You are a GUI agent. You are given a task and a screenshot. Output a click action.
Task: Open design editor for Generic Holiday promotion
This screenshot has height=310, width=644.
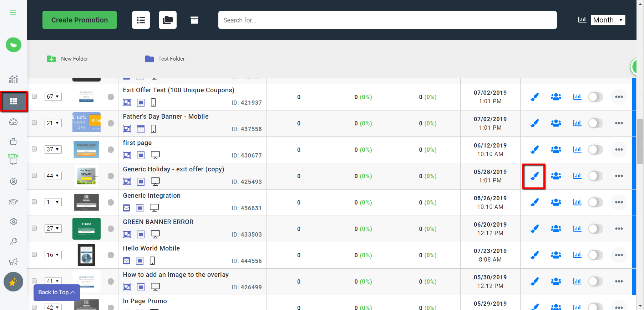(x=534, y=176)
